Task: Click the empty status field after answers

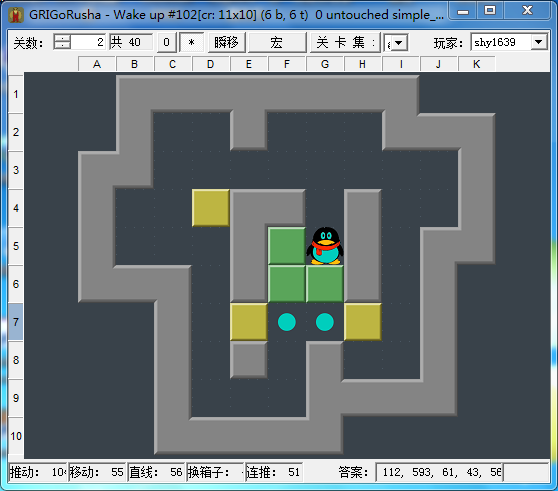Action: [x=526, y=472]
